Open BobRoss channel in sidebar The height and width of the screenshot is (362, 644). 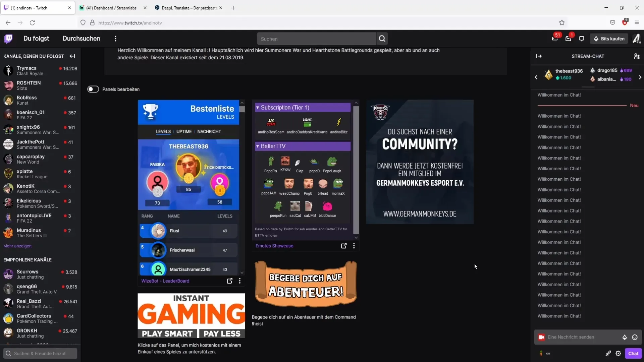point(40,100)
